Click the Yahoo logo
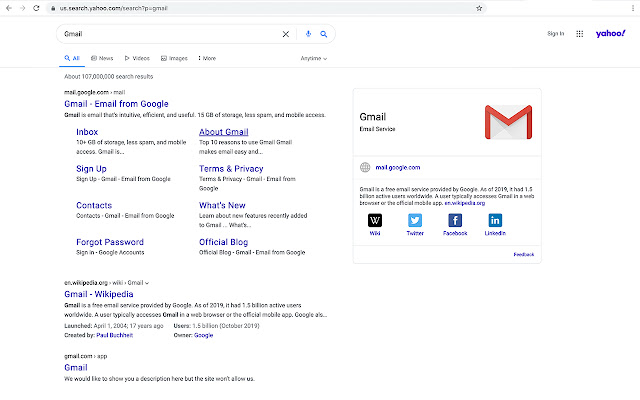The width and height of the screenshot is (640, 400). coord(609,34)
